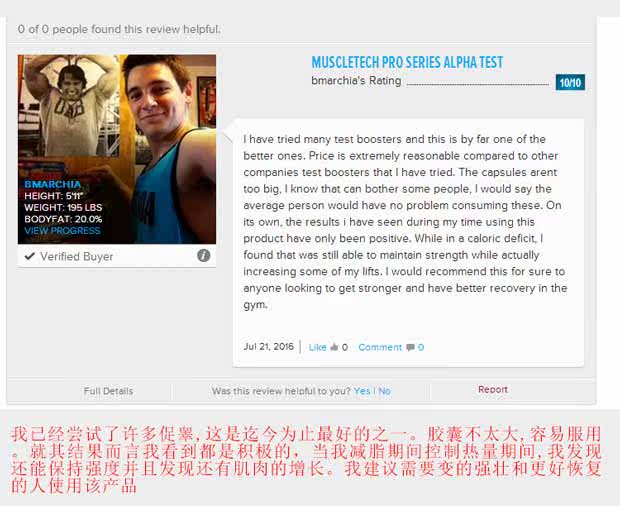The width and height of the screenshot is (620, 506).
Task: Mark the review not helpful with No
Action: pyautogui.click(x=384, y=391)
